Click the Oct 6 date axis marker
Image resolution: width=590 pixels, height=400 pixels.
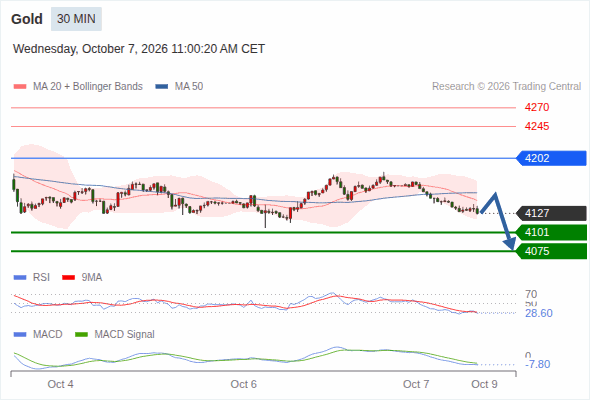(x=243, y=384)
